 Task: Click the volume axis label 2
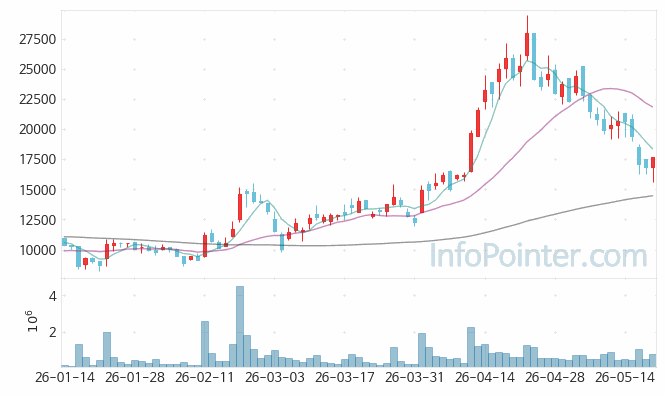point(53,332)
